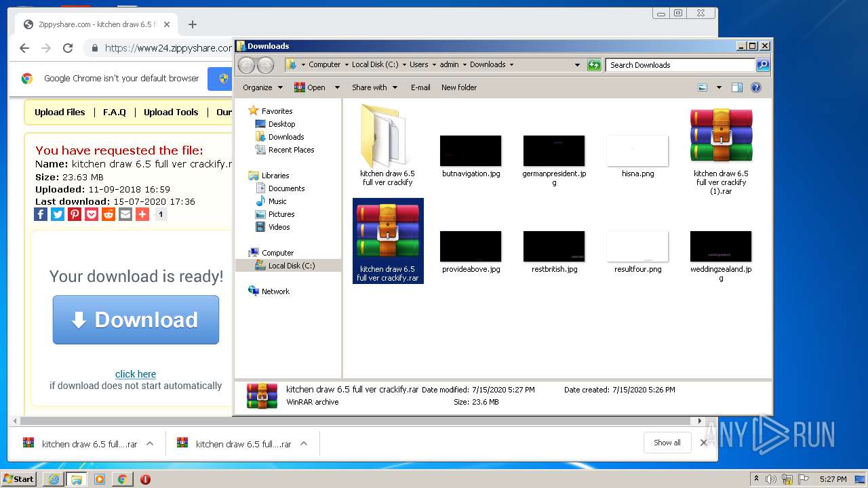
Task: Expand first download item options chevron
Action: (150, 444)
